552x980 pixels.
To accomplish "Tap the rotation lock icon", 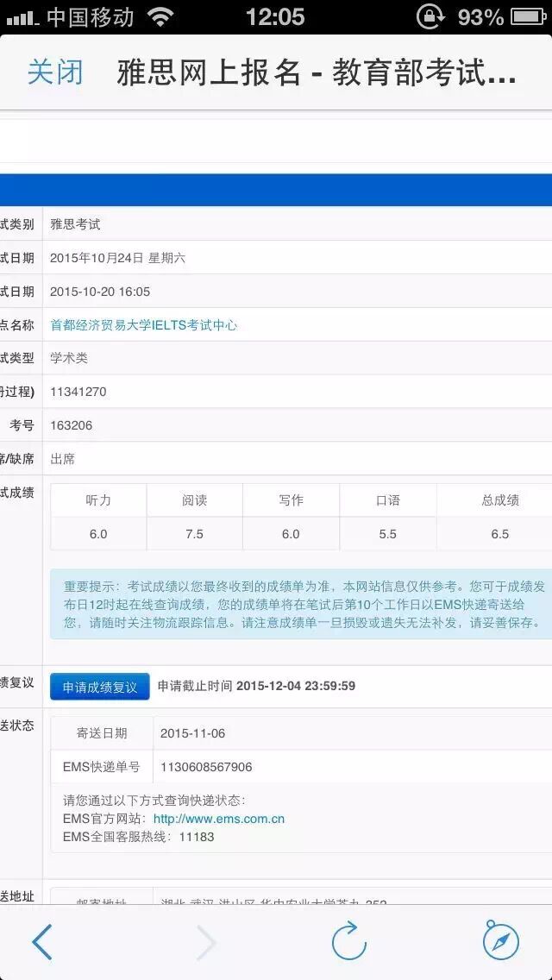I will coord(430,17).
